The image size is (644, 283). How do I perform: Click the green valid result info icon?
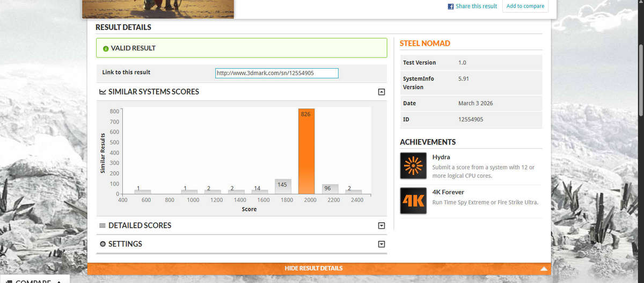(x=106, y=48)
